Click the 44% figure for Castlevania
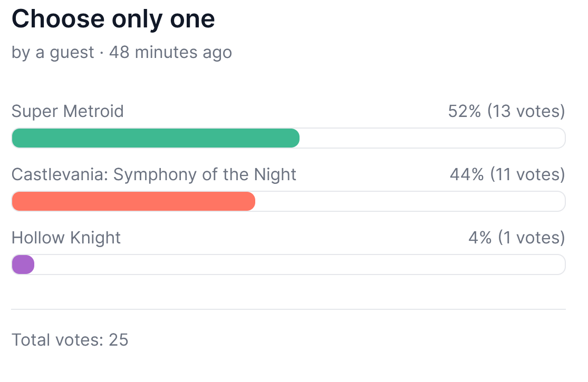 click(x=466, y=174)
